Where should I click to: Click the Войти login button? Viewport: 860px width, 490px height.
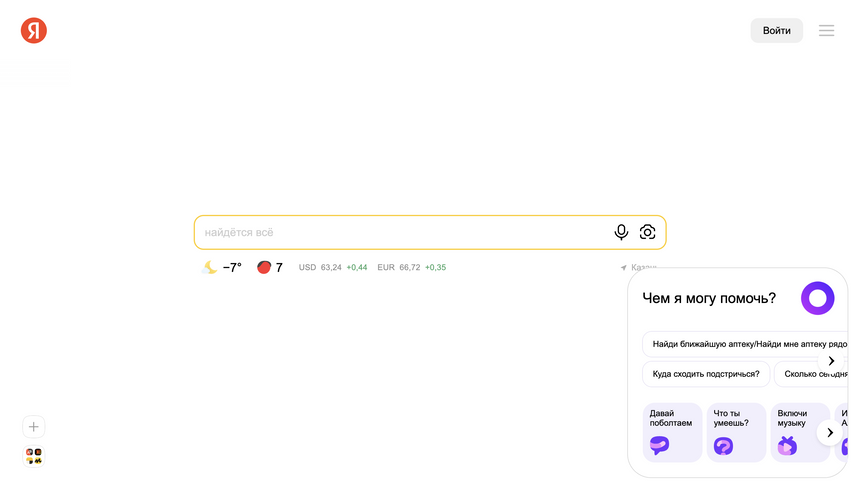tap(776, 31)
